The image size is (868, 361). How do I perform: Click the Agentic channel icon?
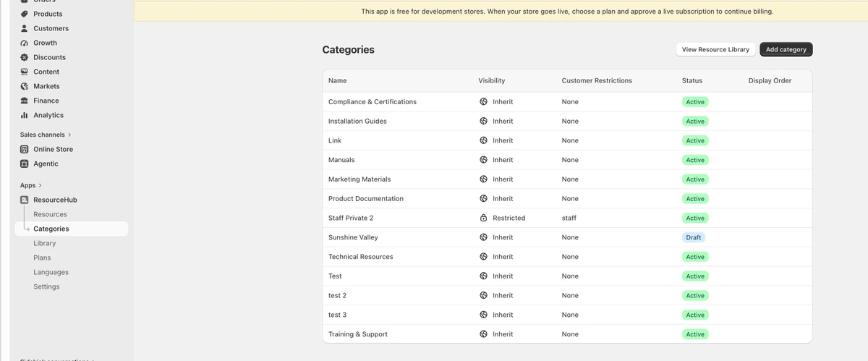(x=24, y=163)
